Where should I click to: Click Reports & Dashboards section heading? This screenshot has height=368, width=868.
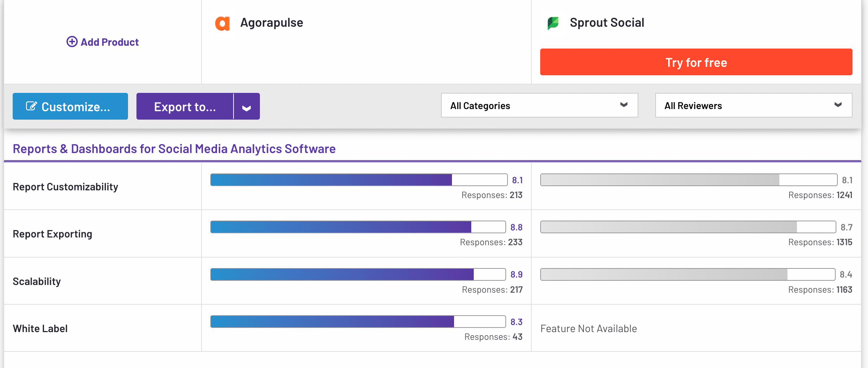[x=174, y=149]
